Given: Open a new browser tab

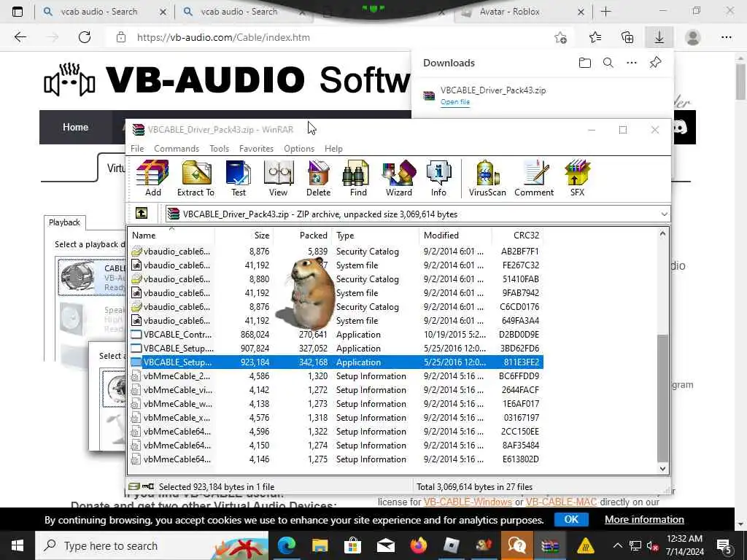Looking at the screenshot, I should coord(606,12).
